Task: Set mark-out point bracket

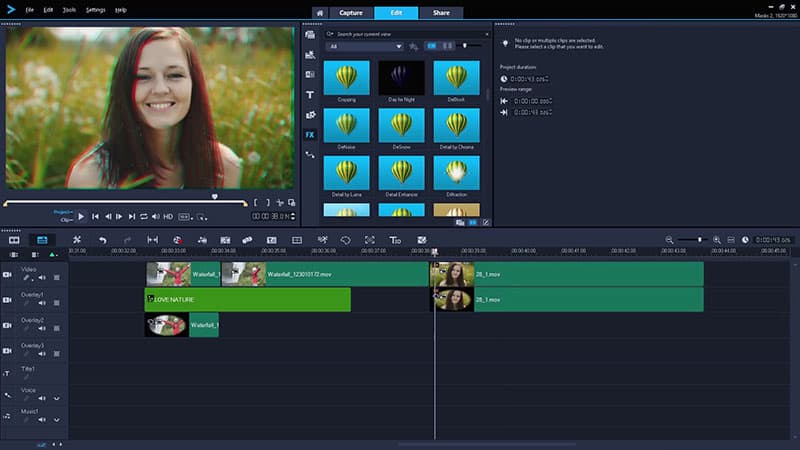Action: (x=268, y=203)
